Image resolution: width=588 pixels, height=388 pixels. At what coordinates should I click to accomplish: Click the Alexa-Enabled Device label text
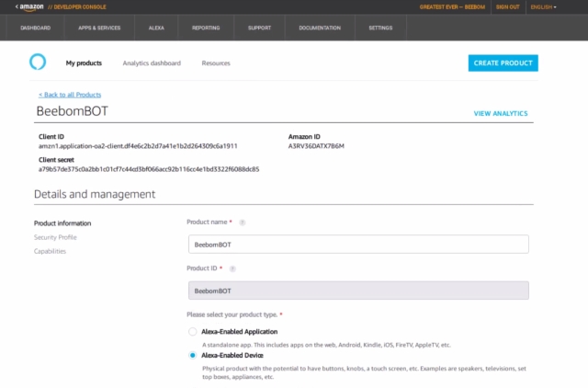232,355
